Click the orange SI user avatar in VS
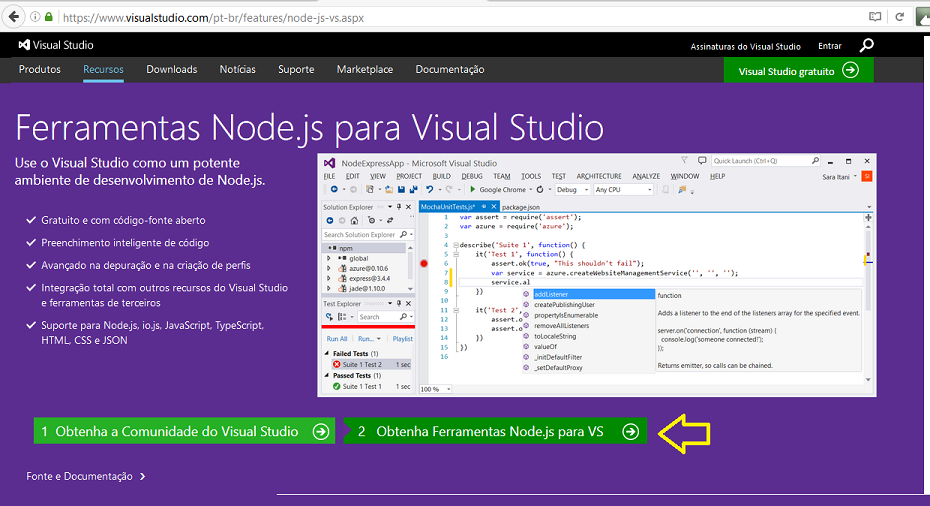Image resolution: width=930 pixels, height=506 pixels. 867,177
